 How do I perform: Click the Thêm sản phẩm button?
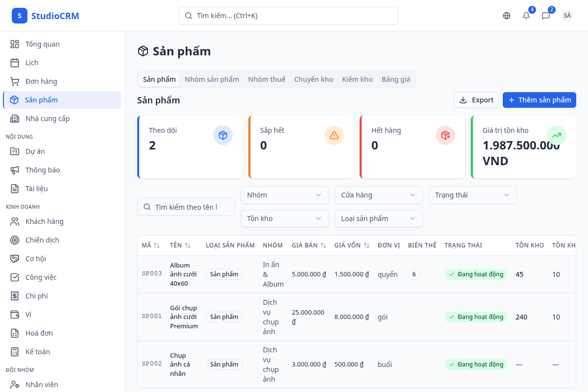tap(539, 100)
